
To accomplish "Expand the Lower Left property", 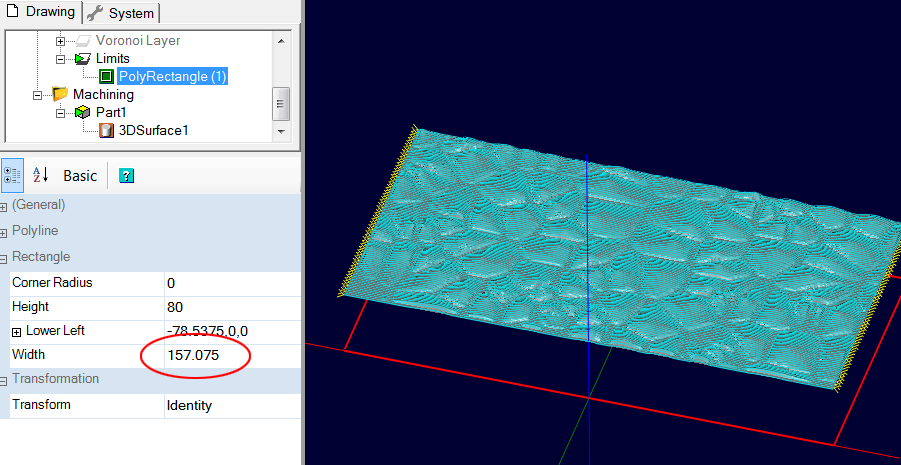I will [16, 331].
